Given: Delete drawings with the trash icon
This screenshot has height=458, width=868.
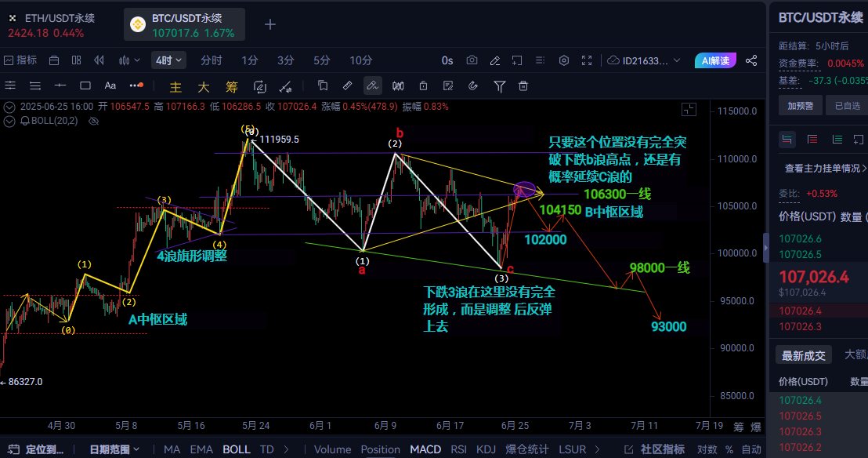Looking at the screenshot, I should click(523, 86).
